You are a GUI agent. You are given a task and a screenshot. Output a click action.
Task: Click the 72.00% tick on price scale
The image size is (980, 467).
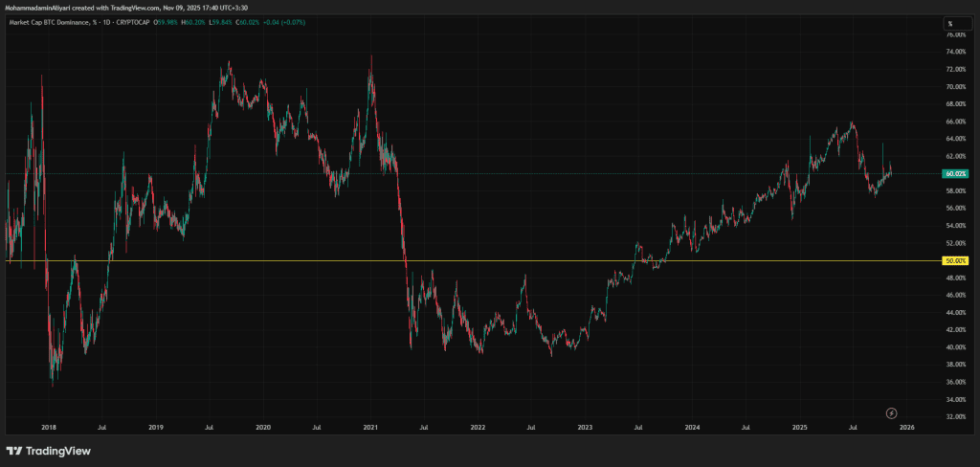tap(954, 69)
